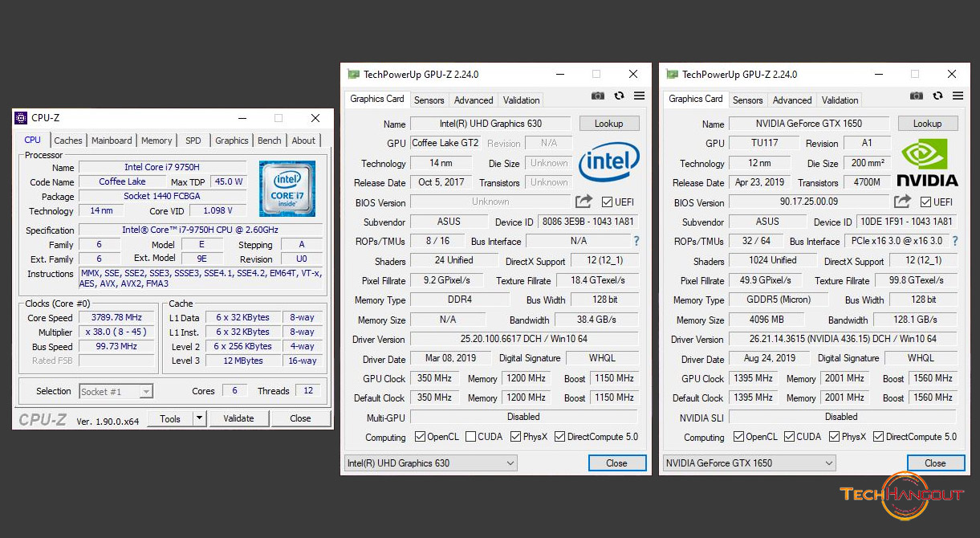Toggle CUDA checkbox in NVIDIA GPU-Z window
The height and width of the screenshot is (538, 980).
click(790, 437)
